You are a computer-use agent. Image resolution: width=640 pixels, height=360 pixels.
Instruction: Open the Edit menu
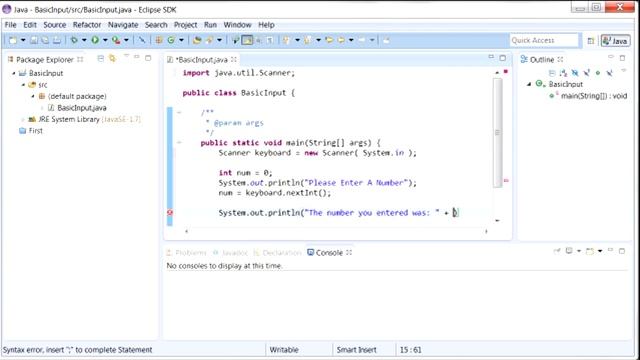coord(30,25)
